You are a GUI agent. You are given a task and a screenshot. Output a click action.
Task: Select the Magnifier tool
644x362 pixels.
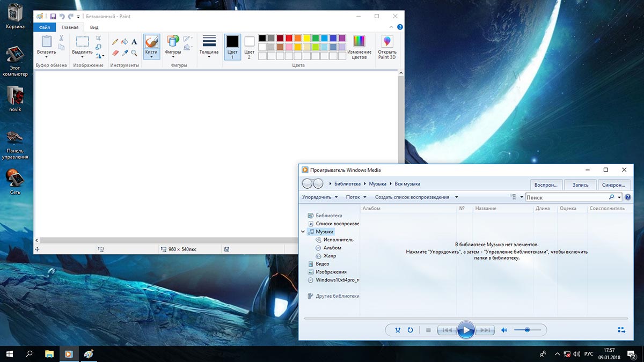coord(134,53)
